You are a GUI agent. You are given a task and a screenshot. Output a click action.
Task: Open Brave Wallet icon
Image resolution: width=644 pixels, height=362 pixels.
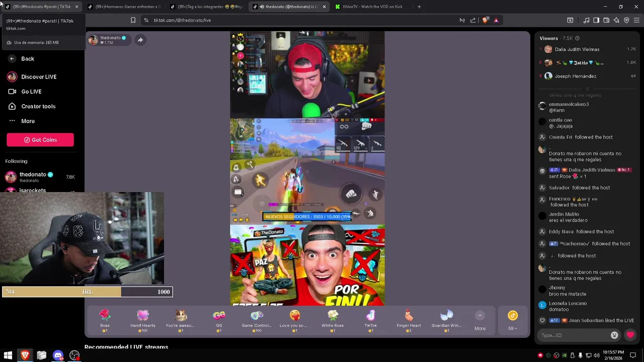(x=606, y=20)
